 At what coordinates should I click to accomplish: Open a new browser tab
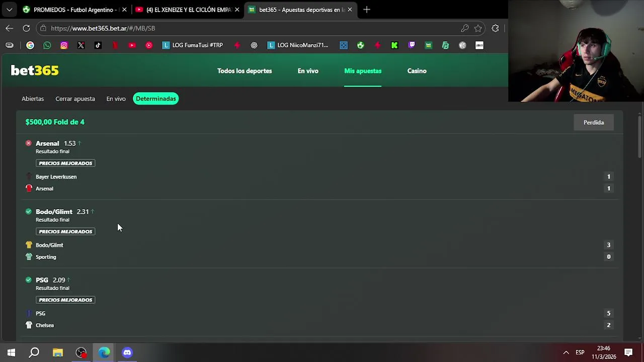point(367,10)
